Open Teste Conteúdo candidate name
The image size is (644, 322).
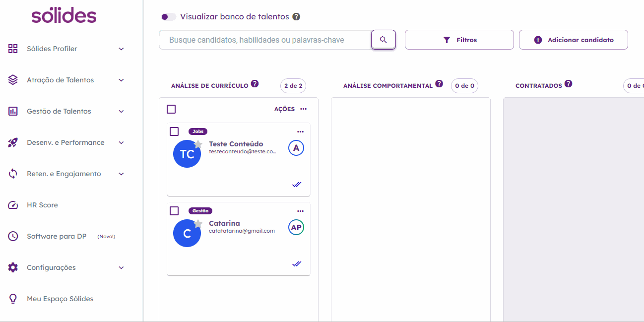coord(236,144)
